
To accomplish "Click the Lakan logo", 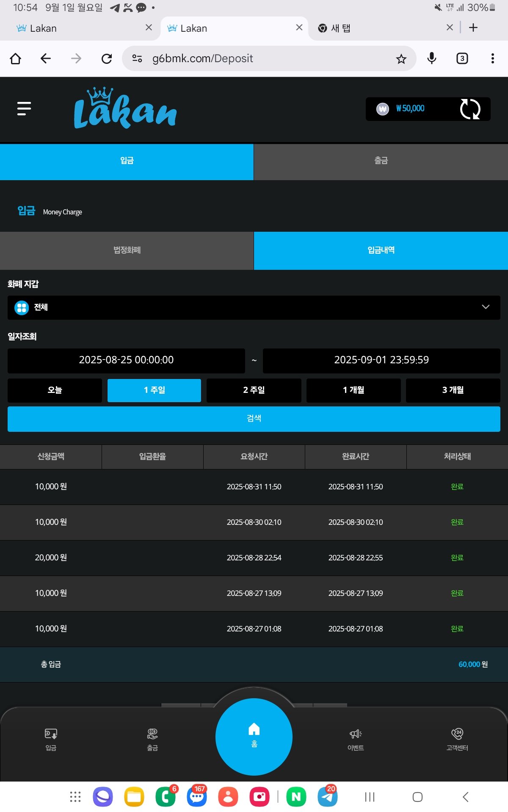I will coord(125,109).
